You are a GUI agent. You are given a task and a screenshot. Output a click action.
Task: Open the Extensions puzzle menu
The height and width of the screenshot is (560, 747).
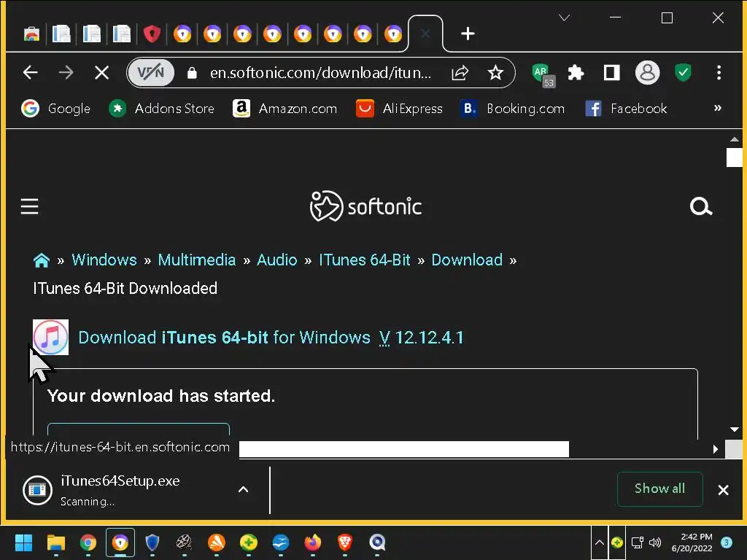(576, 73)
